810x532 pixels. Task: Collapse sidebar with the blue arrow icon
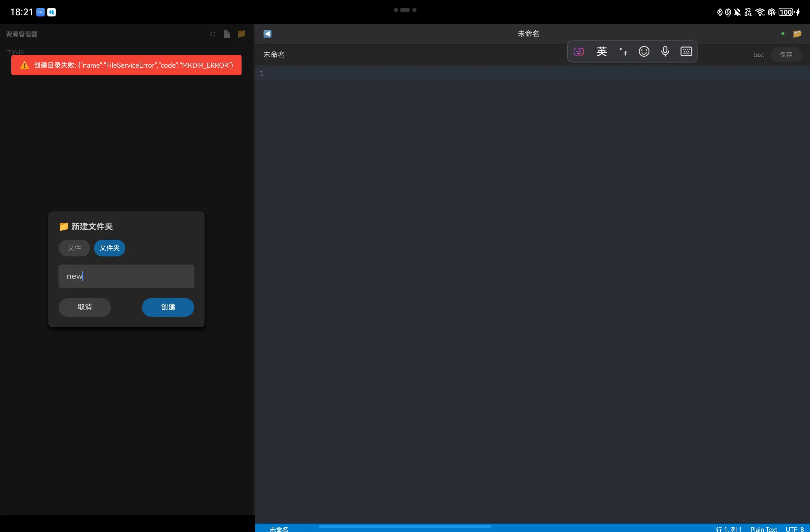tap(268, 34)
